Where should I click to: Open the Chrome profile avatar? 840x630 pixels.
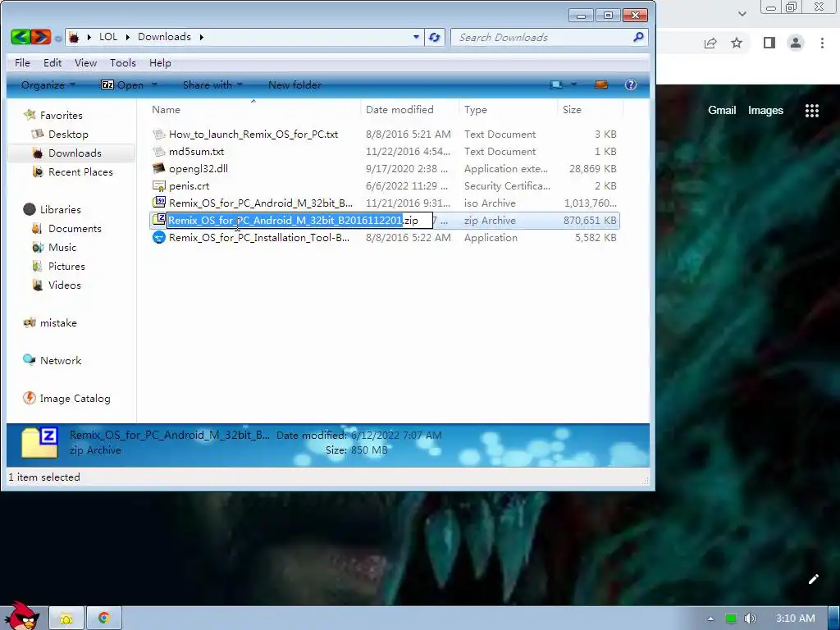[796, 43]
